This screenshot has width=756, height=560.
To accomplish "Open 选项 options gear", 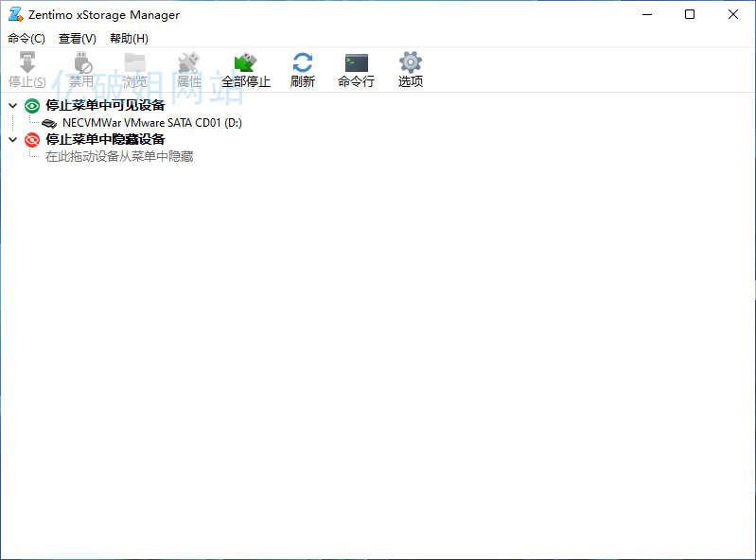I will 411,70.
